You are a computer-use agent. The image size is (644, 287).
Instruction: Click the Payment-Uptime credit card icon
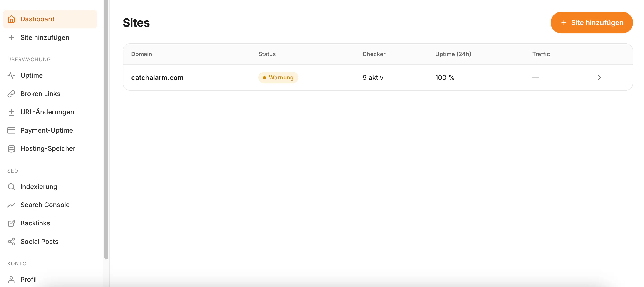pos(11,130)
